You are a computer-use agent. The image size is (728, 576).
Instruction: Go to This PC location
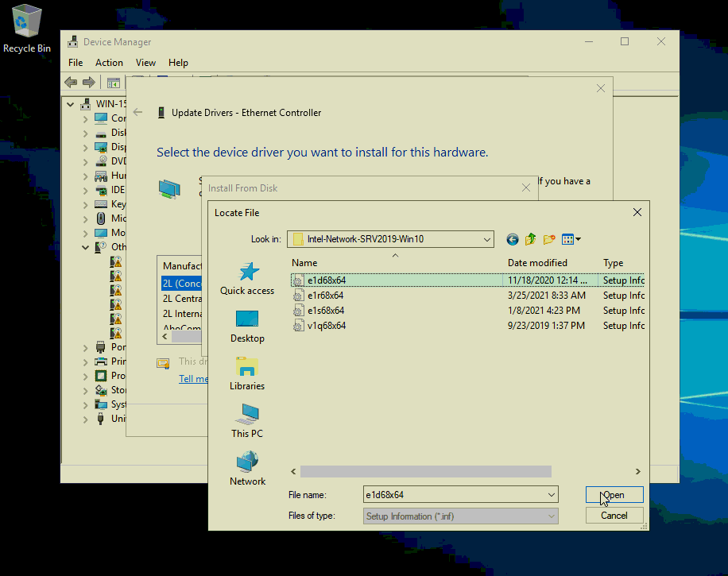click(247, 421)
